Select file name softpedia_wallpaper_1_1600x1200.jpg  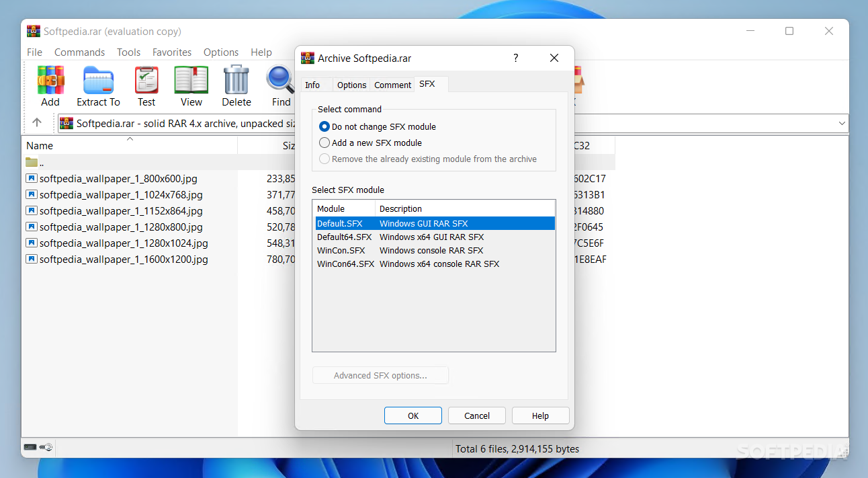point(124,259)
